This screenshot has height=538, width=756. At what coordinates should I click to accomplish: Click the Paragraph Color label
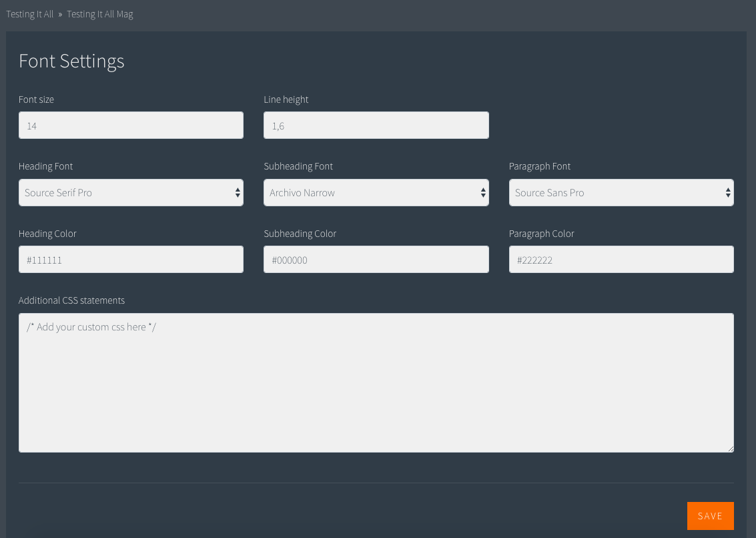click(x=541, y=234)
